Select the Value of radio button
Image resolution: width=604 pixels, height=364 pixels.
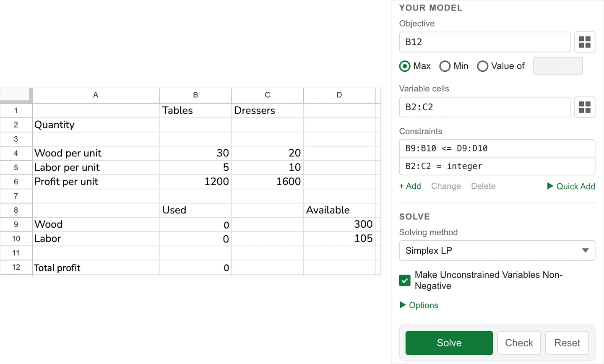(483, 66)
